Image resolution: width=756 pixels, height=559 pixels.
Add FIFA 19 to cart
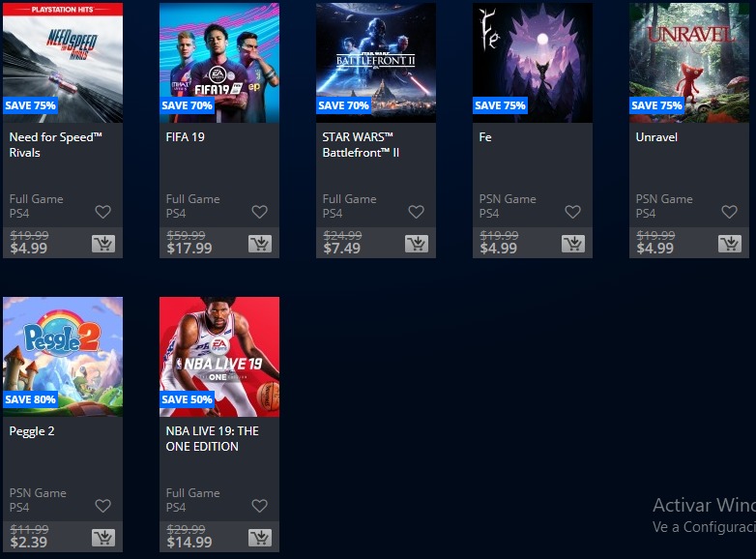click(260, 244)
